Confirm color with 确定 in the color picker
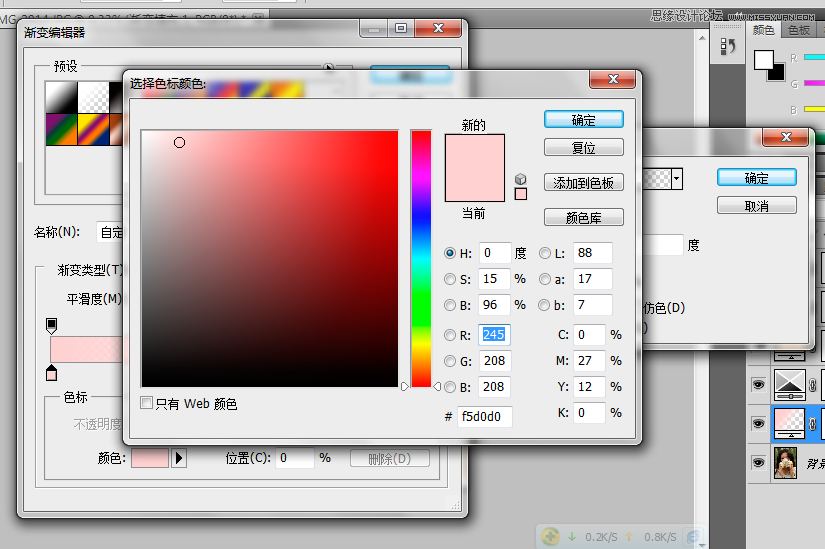 [583, 119]
